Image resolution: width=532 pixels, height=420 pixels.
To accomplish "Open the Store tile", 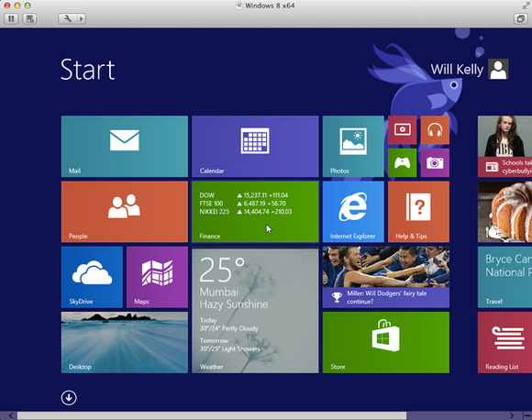I will coord(386,342).
